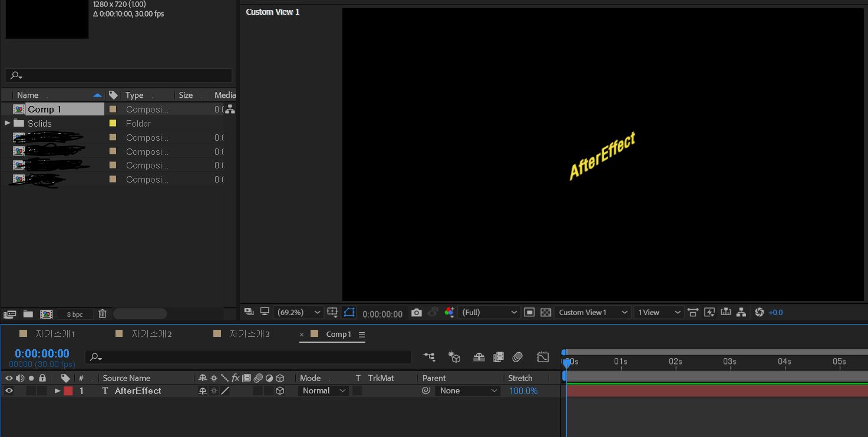Click parent pick whip spiral icon
868x437 pixels.
426,390
